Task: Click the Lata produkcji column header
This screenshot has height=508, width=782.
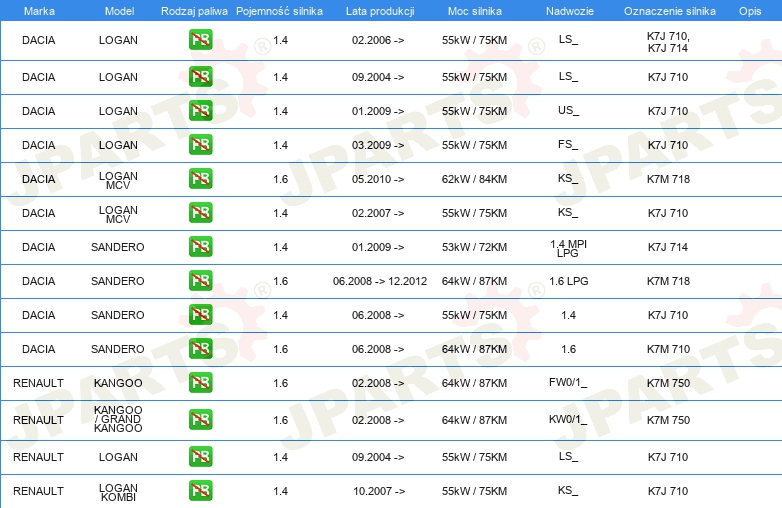Action: [379, 10]
